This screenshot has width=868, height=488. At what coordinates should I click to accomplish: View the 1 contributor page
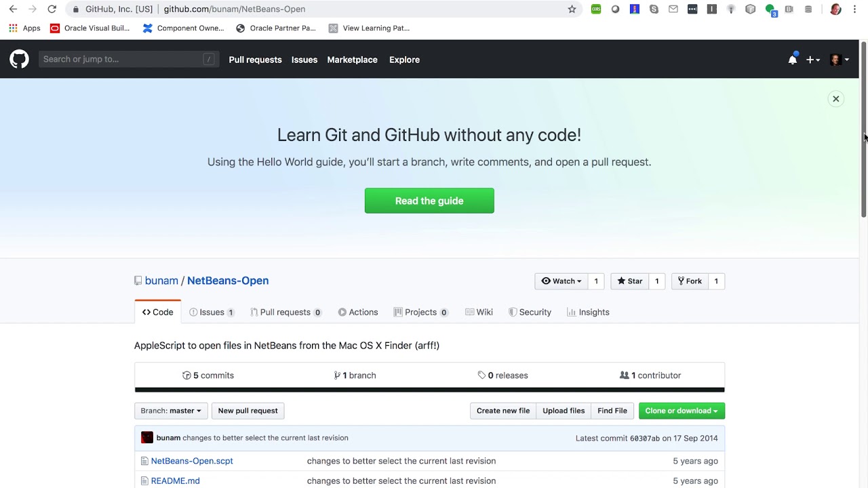650,375
